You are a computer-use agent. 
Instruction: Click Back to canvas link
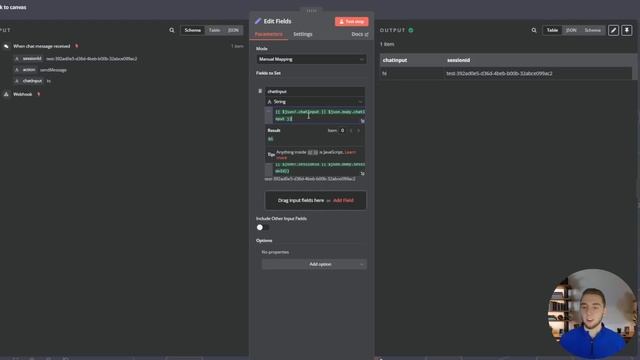click(x=13, y=7)
